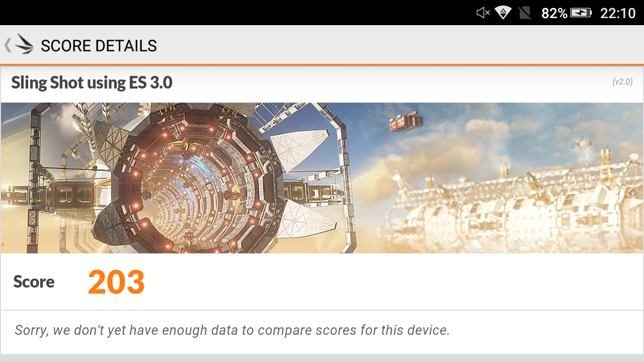The width and height of the screenshot is (644, 362).
Task: Tap the white solar panel in banner
Action: 302,148
